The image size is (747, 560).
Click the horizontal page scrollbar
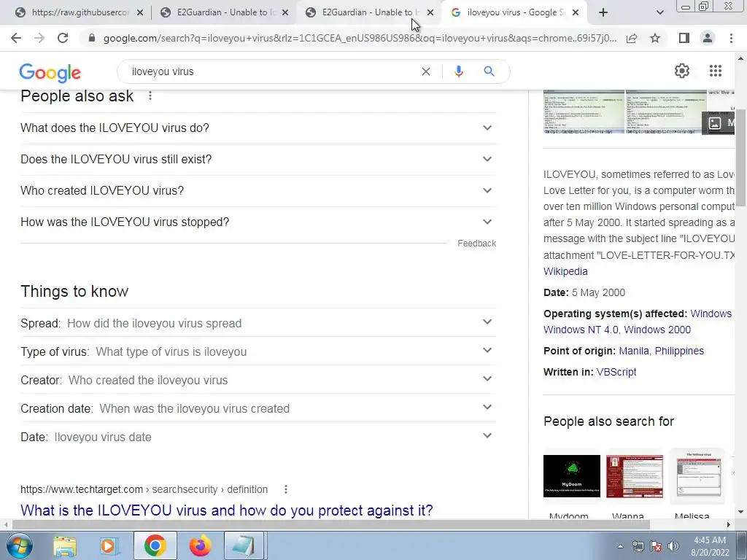click(x=331, y=524)
